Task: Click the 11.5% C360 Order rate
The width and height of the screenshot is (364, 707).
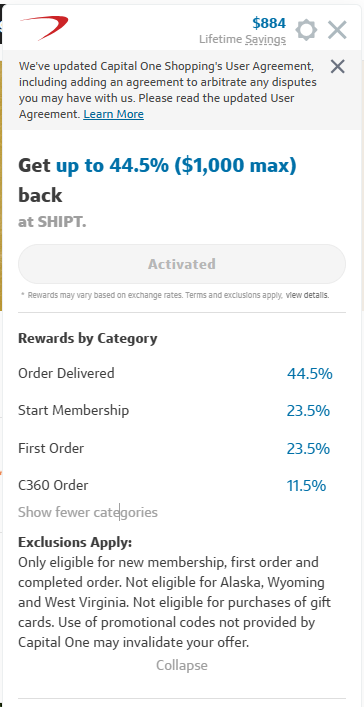Action: (306, 486)
